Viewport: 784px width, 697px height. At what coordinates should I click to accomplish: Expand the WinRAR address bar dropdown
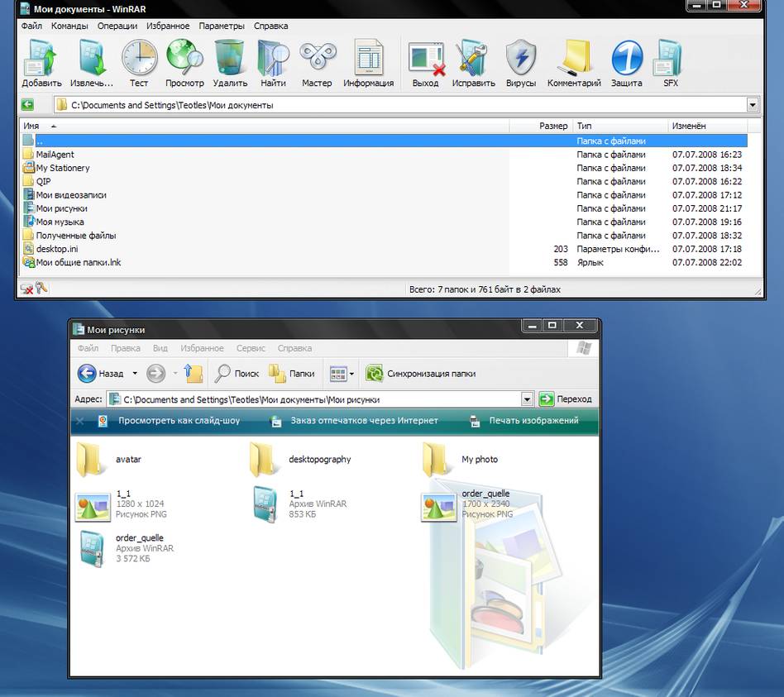point(753,105)
